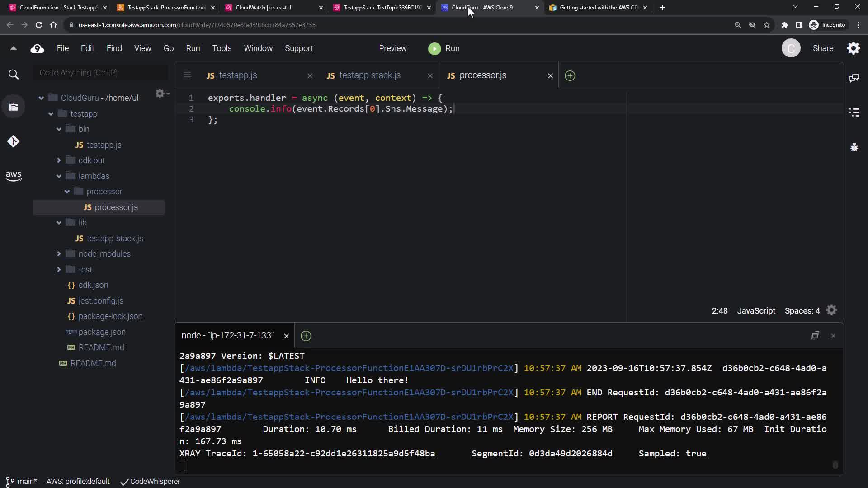Click the search magnifier in left sidebar
The image size is (868, 488).
pos(14,75)
